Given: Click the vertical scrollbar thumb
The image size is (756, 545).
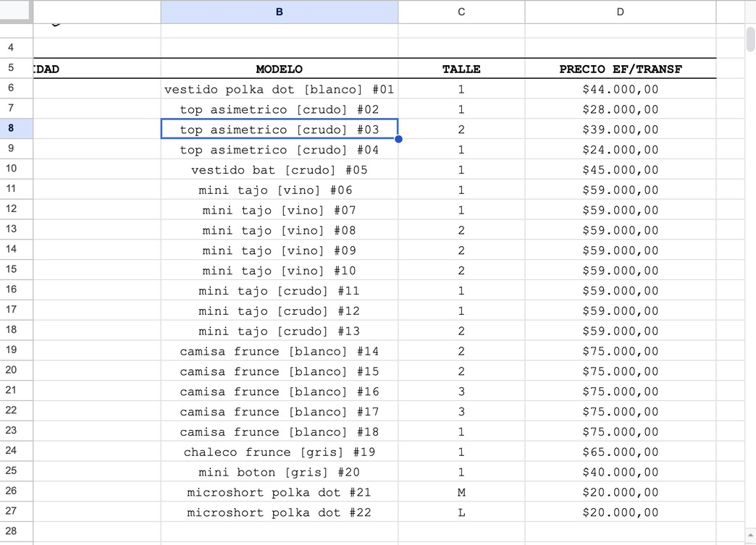Looking at the screenshot, I should (x=750, y=39).
